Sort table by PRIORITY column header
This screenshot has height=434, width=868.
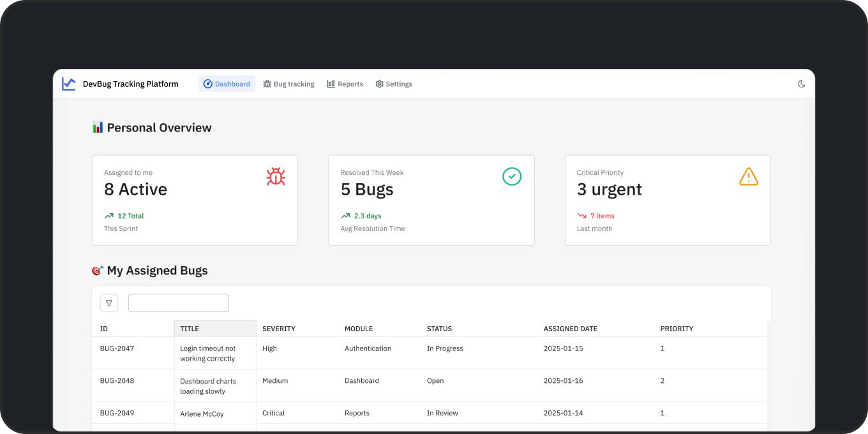677,329
